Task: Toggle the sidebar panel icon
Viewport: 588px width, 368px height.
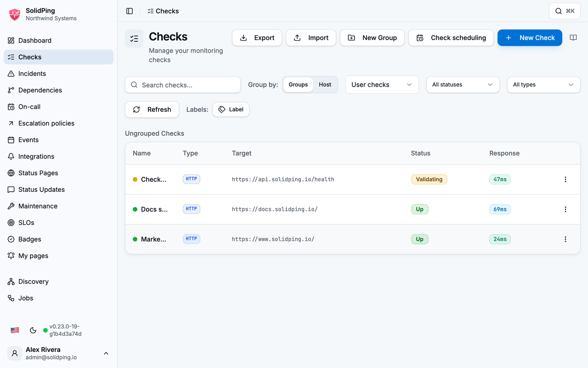Action: pos(130,11)
